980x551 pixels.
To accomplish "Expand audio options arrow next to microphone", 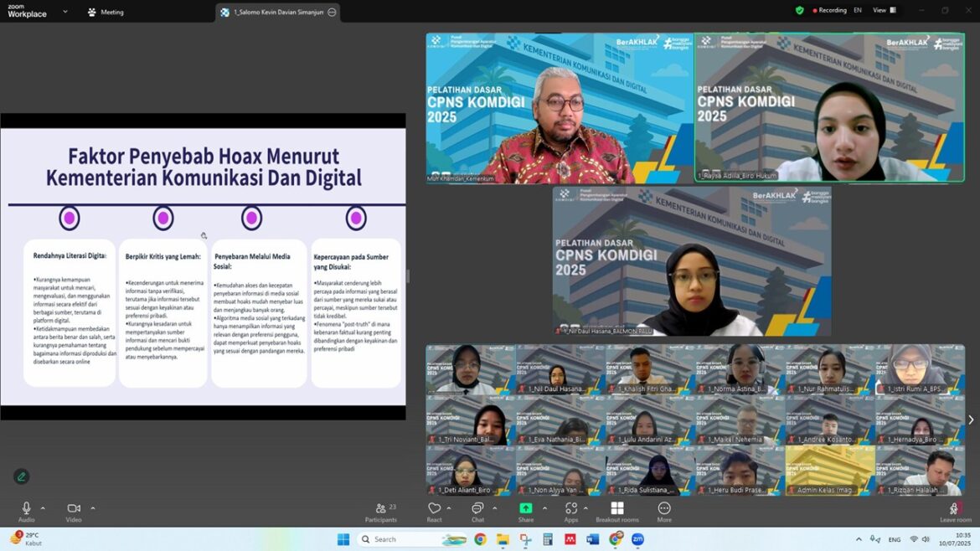I will pyautogui.click(x=43, y=508).
